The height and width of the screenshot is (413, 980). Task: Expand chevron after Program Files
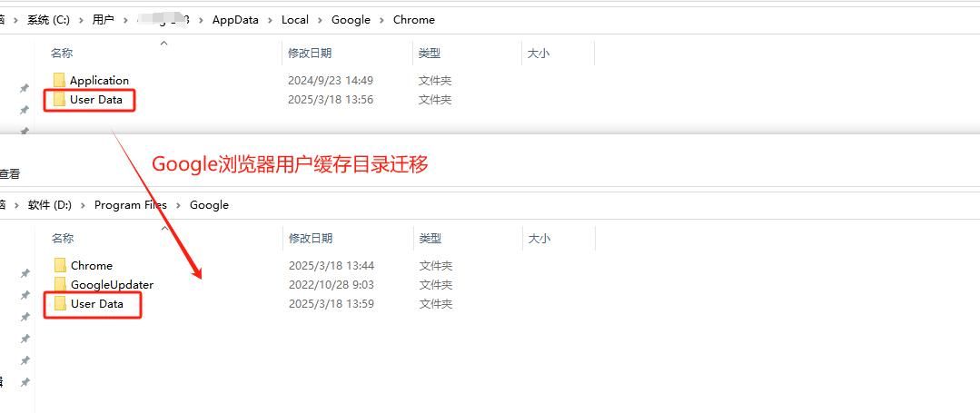179,205
